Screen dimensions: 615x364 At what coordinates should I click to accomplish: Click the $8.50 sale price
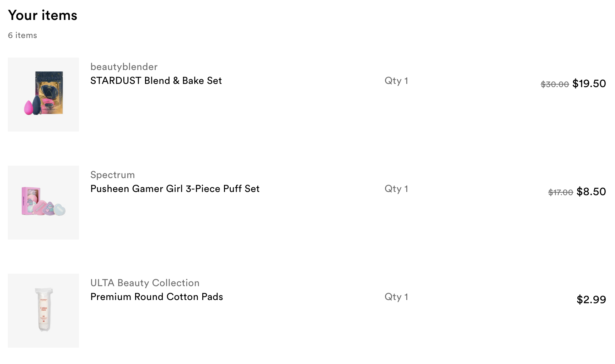tap(591, 192)
